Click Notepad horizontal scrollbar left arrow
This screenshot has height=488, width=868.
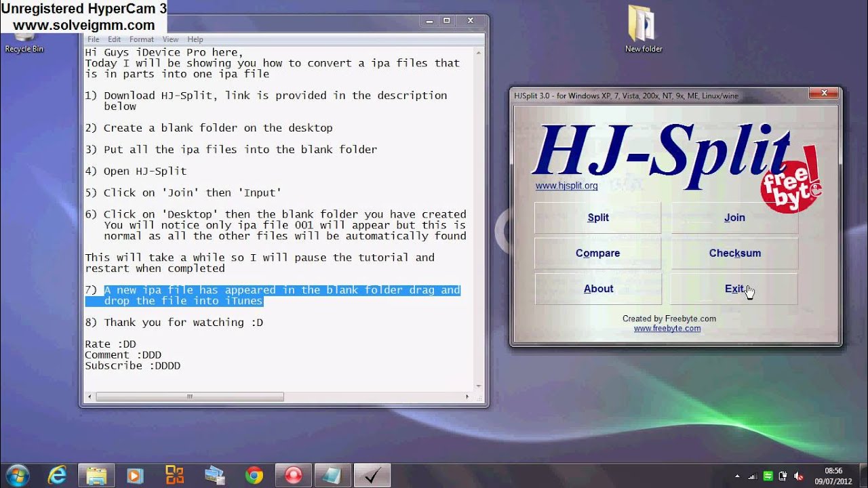point(90,396)
